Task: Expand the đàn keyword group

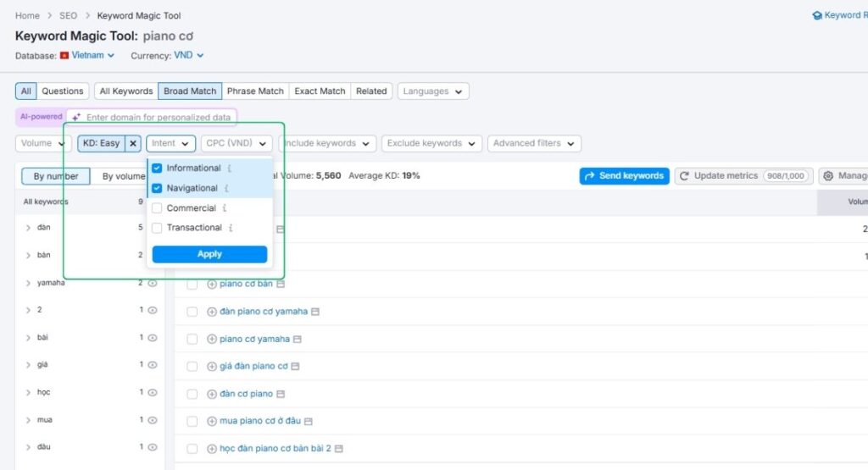Action: click(28, 228)
